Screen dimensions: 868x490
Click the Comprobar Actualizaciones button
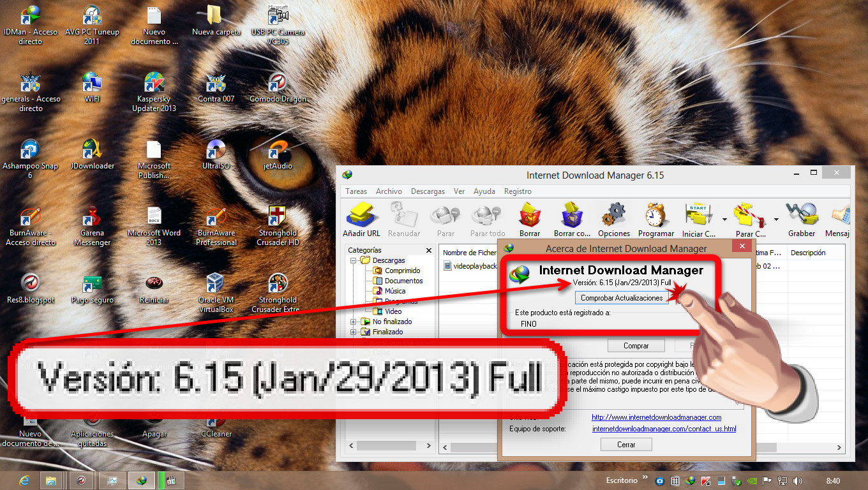point(622,298)
